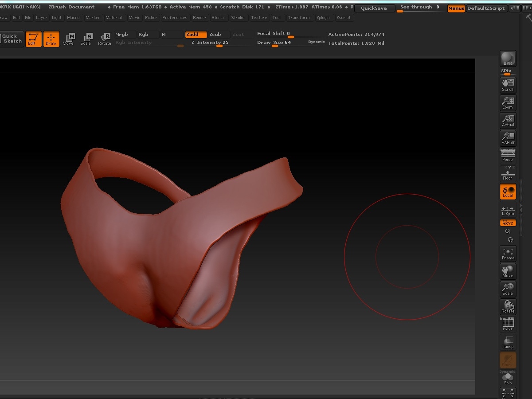The width and height of the screenshot is (532, 399).
Task: Click the See-through slider
Action: (419, 8)
